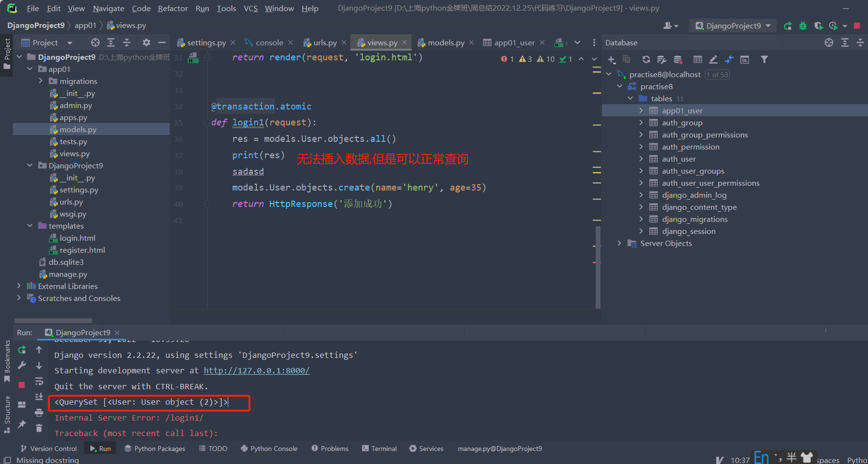
Task: Toggle the Terminal tool window
Action: [x=379, y=449]
